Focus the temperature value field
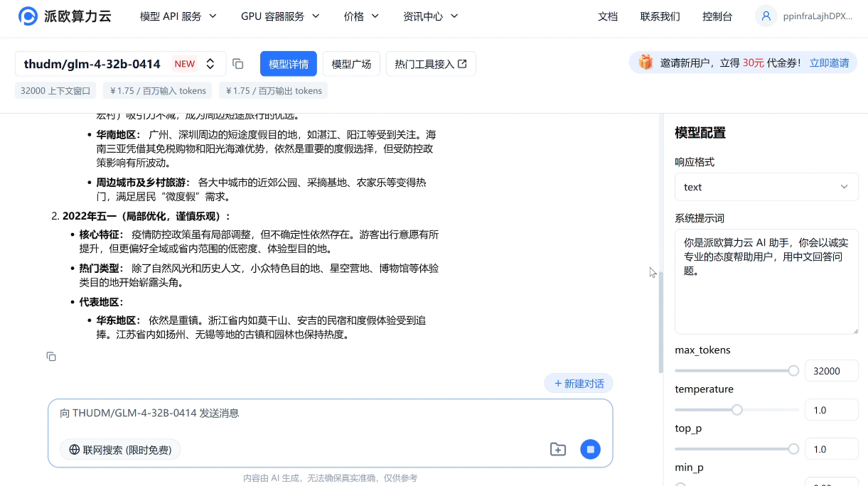Viewport: 868px width, 486px height. click(x=832, y=410)
